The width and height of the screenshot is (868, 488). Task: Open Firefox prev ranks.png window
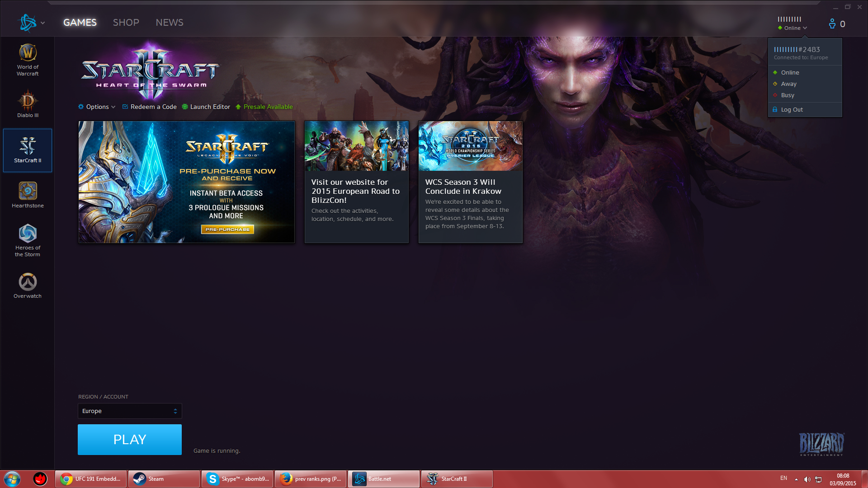[x=311, y=479]
